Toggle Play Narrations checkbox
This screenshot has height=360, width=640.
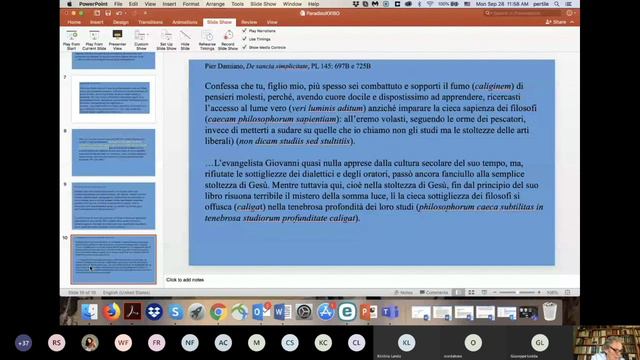[244, 31]
